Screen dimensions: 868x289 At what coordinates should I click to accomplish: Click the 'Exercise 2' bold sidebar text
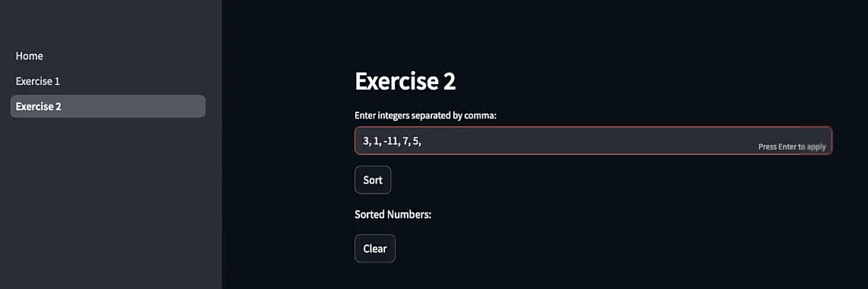tap(38, 106)
